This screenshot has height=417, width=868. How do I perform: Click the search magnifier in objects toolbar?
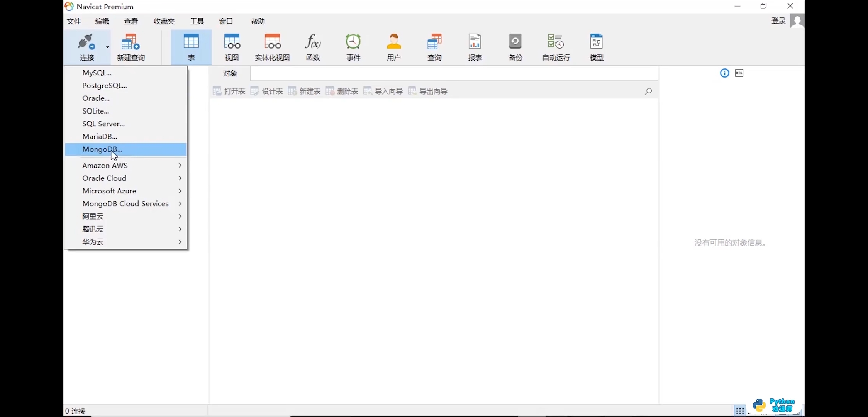point(648,91)
